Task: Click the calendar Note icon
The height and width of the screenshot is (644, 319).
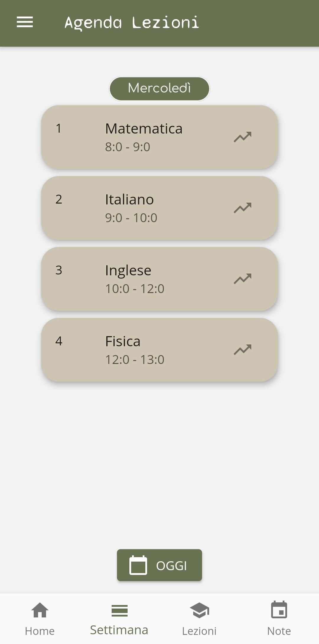Action: (279, 610)
